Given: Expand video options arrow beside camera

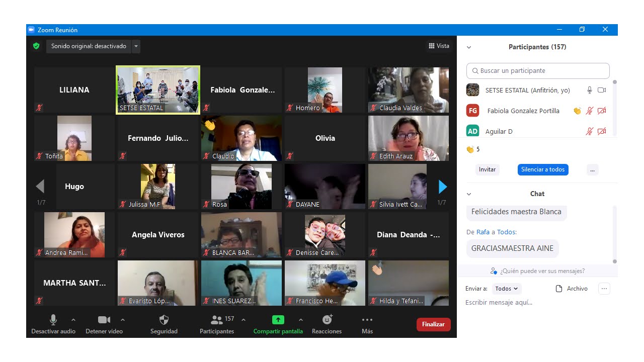Looking at the screenshot, I should click(x=123, y=319).
